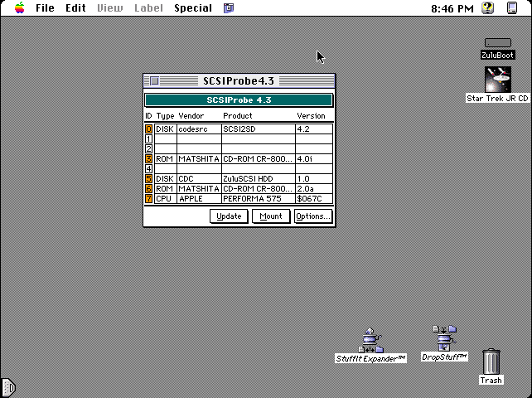The image size is (532, 398).
Task: Click the Product column header
Action: pos(238,116)
